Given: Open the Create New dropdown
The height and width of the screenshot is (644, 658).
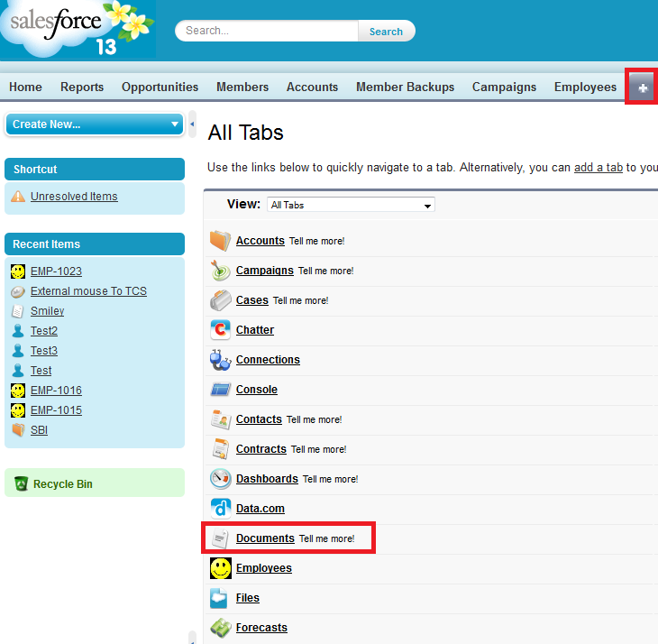Looking at the screenshot, I should pos(95,124).
